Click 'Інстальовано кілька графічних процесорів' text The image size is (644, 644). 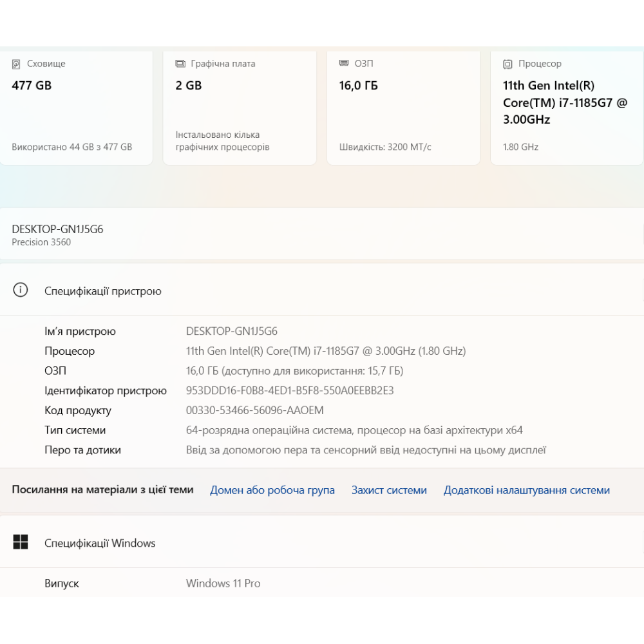click(x=222, y=141)
